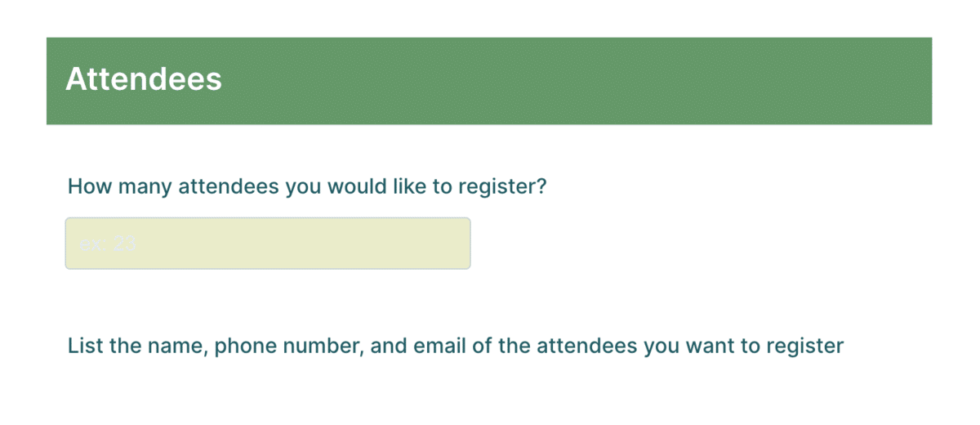Place cursor in the number of attendees box

[267, 244]
